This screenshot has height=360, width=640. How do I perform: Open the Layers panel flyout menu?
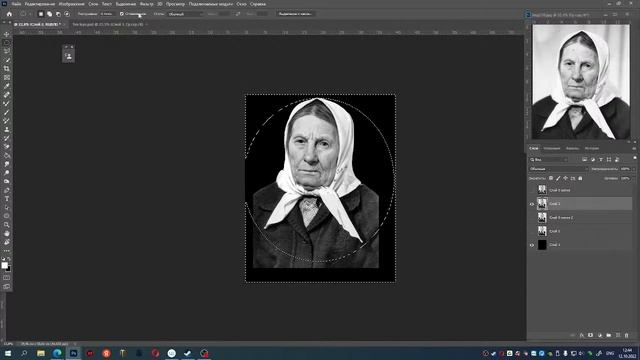click(x=634, y=149)
